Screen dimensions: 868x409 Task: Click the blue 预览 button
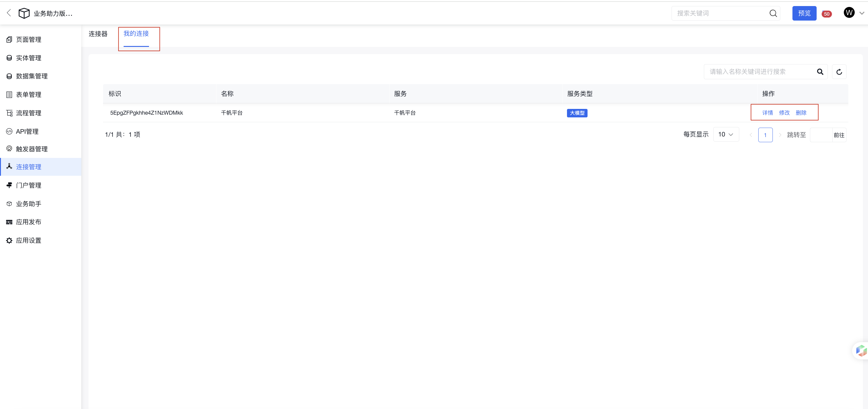click(x=804, y=13)
